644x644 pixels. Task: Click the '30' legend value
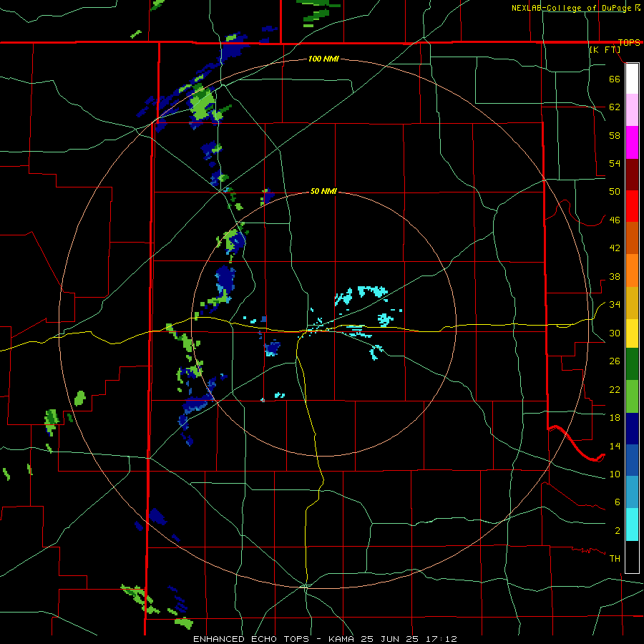click(x=615, y=333)
